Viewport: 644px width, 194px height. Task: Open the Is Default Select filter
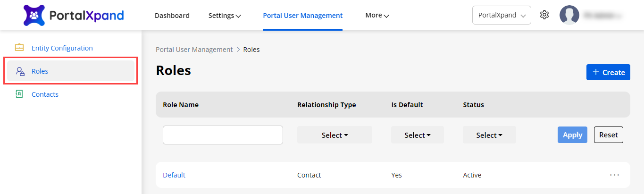(417, 135)
